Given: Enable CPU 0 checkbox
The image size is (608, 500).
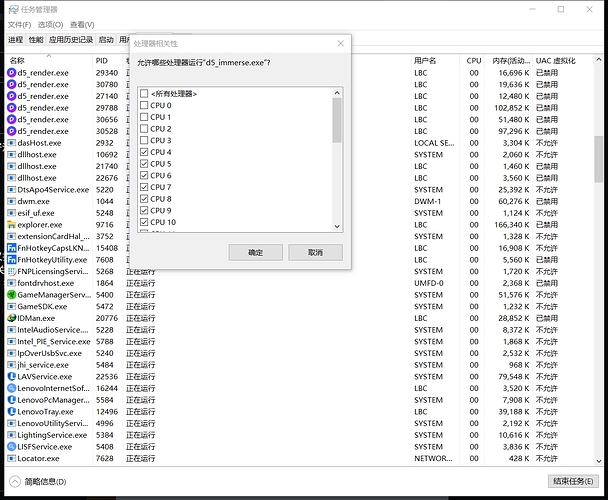Looking at the screenshot, I should click(144, 105).
